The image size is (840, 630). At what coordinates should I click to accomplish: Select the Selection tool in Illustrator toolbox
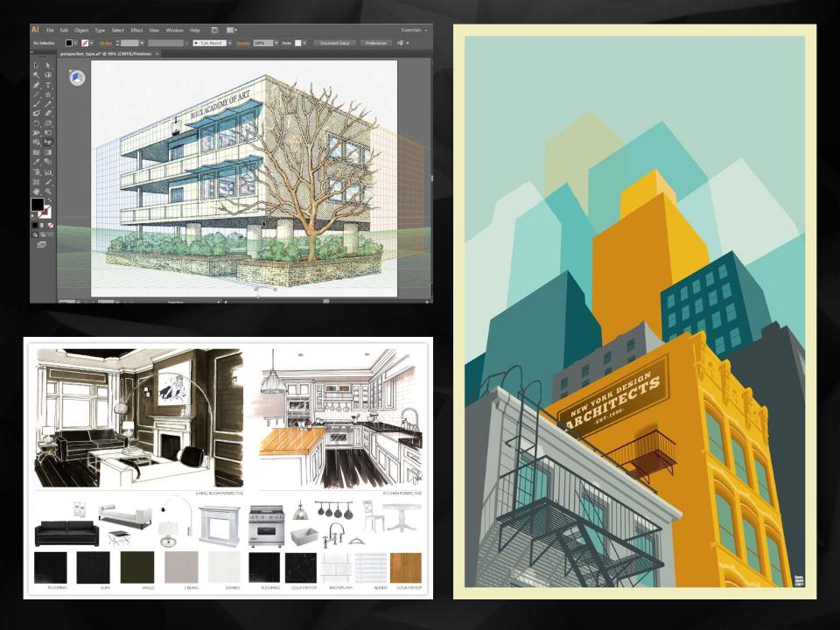point(37,66)
